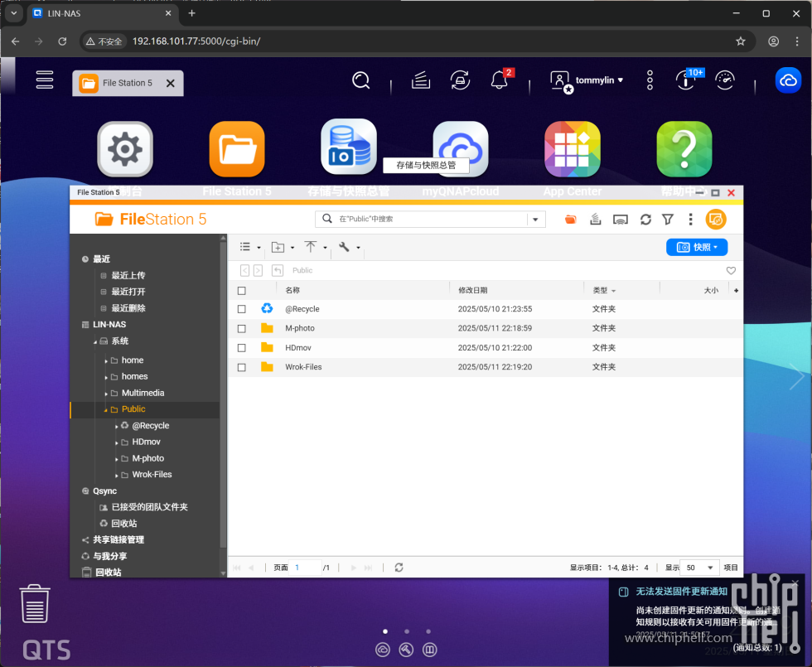Image resolution: width=812 pixels, height=667 pixels.
Task: Select 最近打开 in the sidebar
Action: point(128,292)
